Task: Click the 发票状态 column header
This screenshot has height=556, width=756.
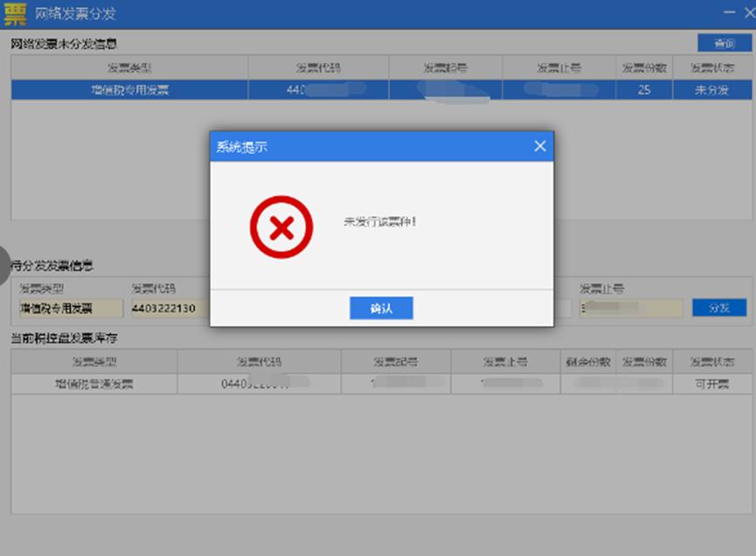Action: [x=714, y=66]
